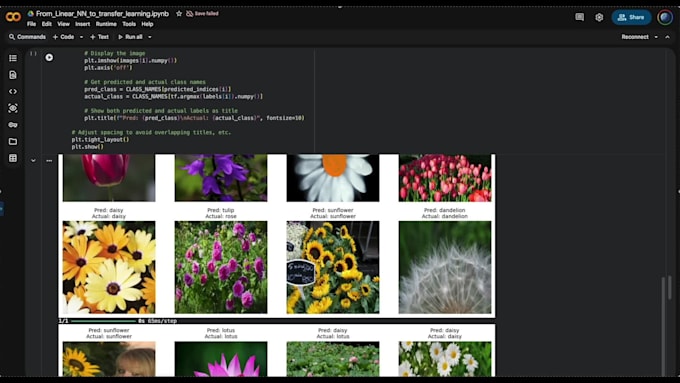Open the settings gear icon

(x=599, y=17)
